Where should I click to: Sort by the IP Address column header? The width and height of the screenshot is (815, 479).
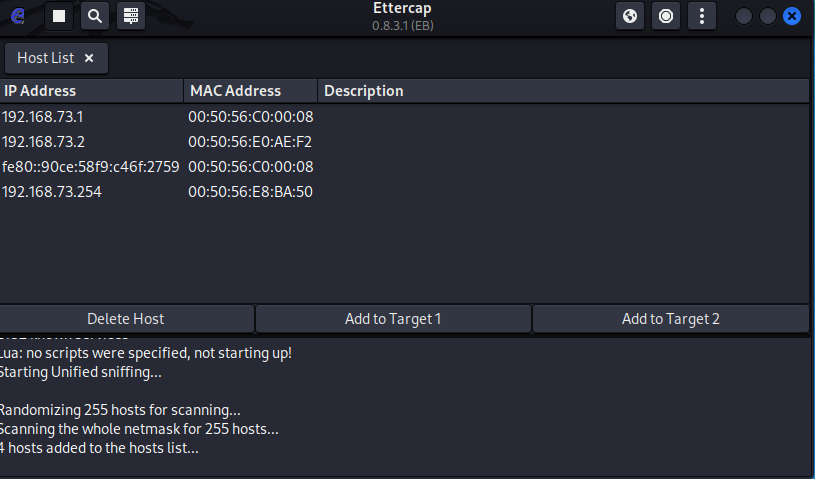tap(91, 91)
